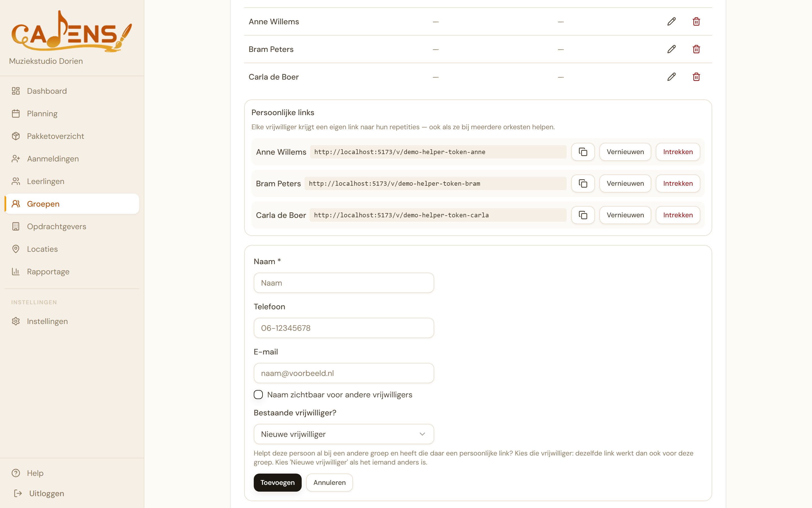Open Aanmeldingen section
The width and height of the screenshot is (812, 508).
click(x=72, y=159)
